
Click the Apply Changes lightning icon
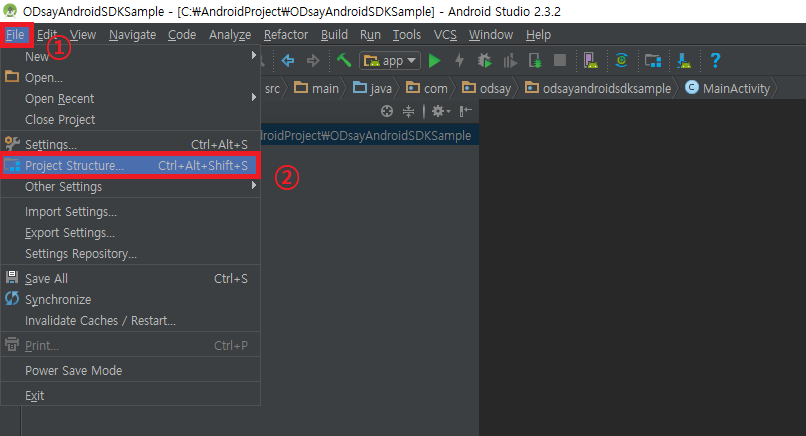click(x=460, y=61)
